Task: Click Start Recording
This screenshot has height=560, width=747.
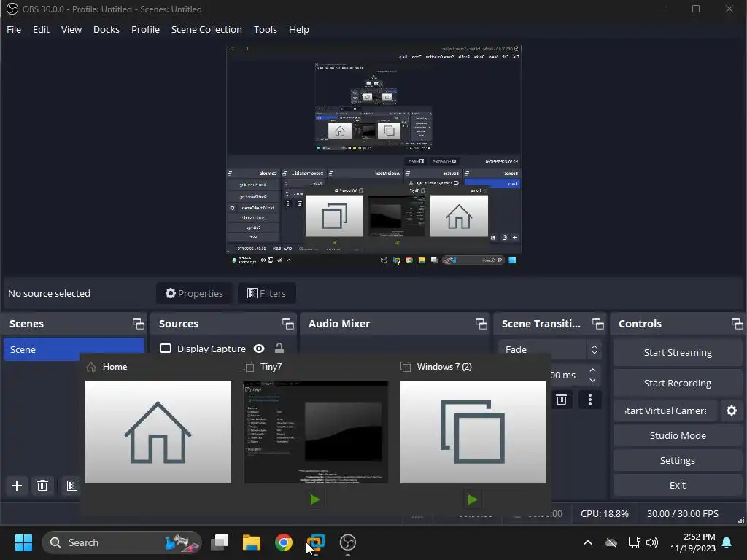Action: [x=678, y=383]
